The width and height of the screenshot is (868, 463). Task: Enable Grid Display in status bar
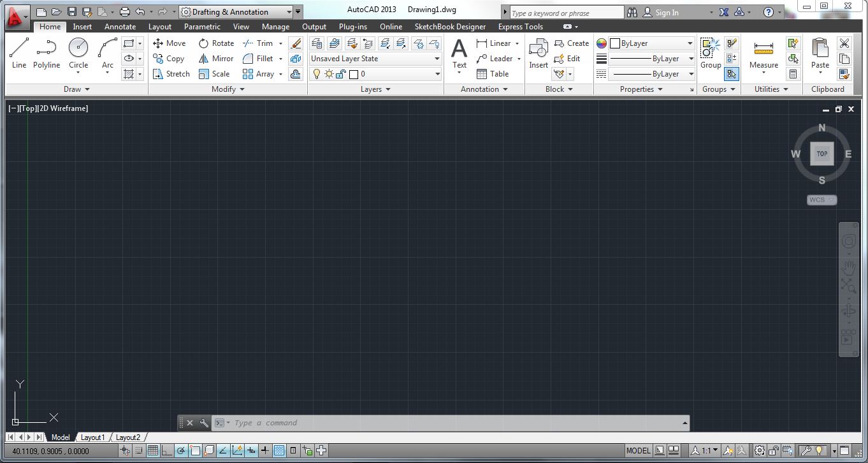(x=153, y=450)
